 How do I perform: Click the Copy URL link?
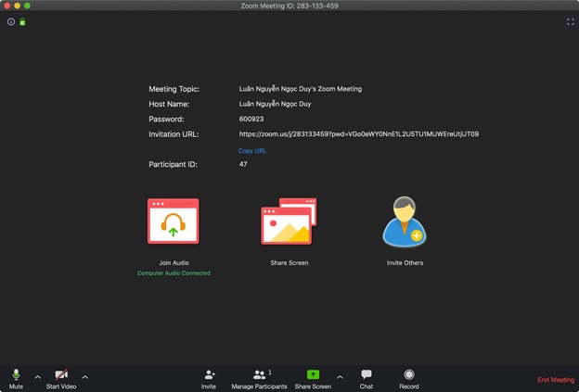pyautogui.click(x=252, y=150)
